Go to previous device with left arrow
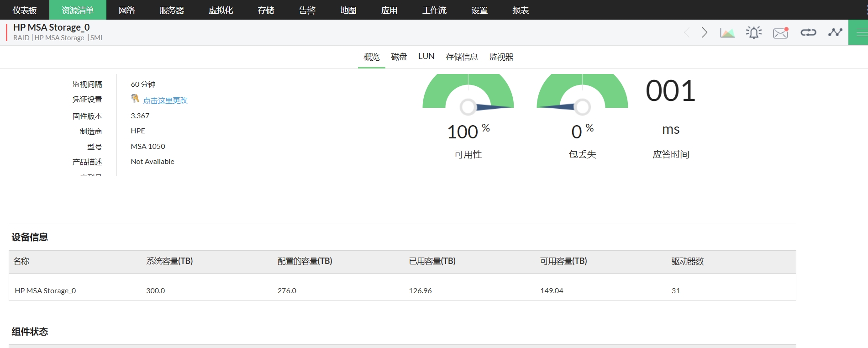 pyautogui.click(x=687, y=32)
